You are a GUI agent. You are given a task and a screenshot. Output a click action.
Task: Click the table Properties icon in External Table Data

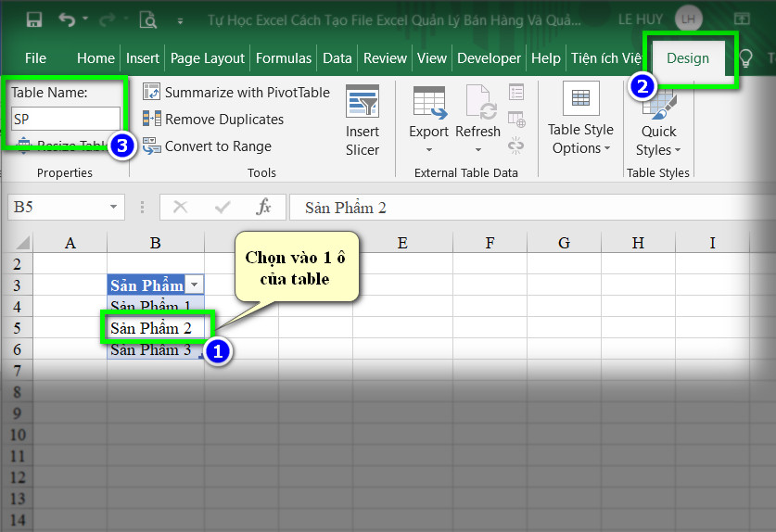(x=516, y=92)
